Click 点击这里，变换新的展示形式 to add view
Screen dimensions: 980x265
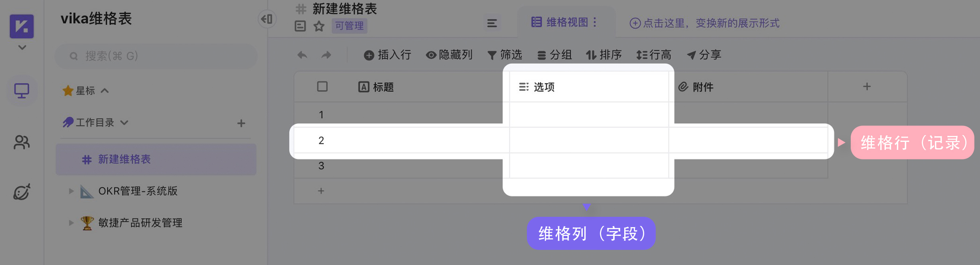point(704,24)
